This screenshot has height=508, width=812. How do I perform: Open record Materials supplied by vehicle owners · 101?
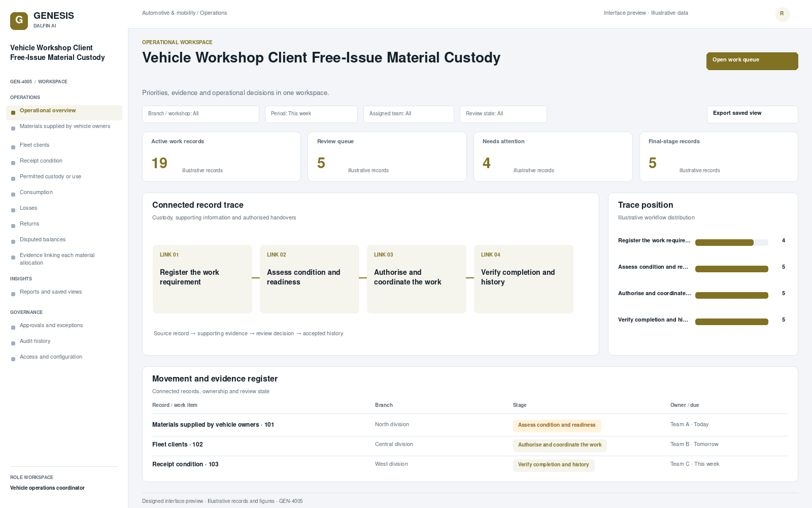pyautogui.click(x=213, y=425)
